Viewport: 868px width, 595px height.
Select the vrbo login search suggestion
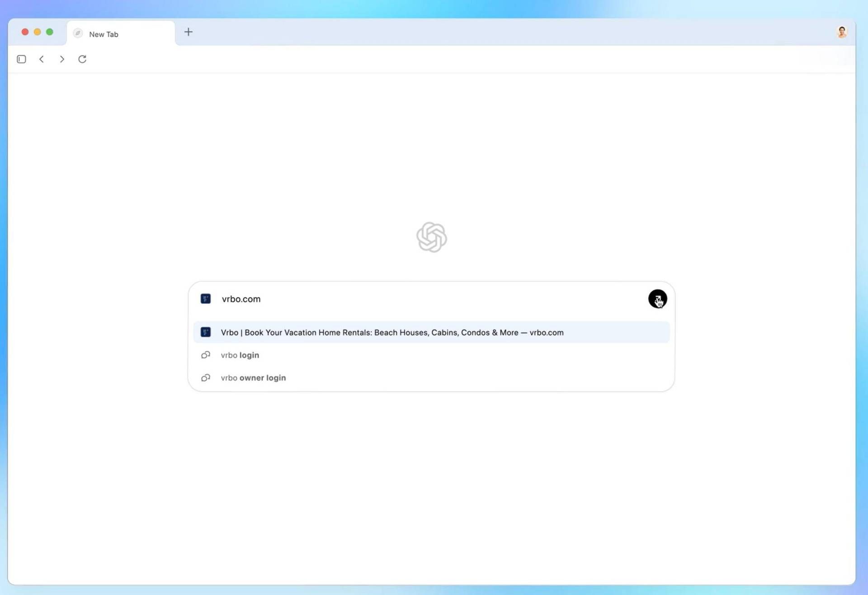[x=240, y=355]
